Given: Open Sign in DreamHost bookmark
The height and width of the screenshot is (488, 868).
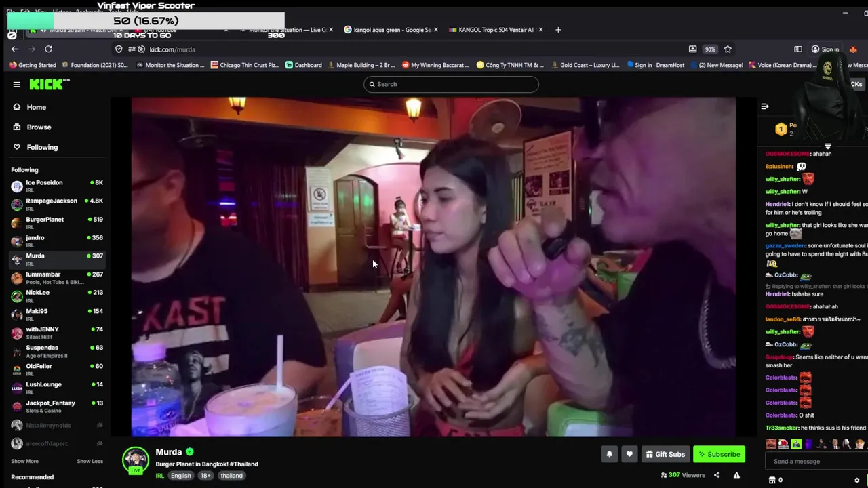Looking at the screenshot, I should (x=656, y=65).
